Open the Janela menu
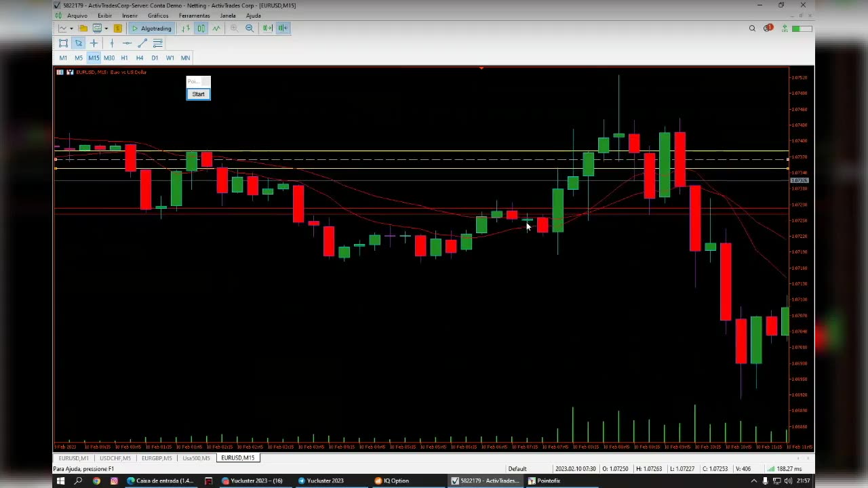This screenshot has height=488, width=868. [x=228, y=16]
